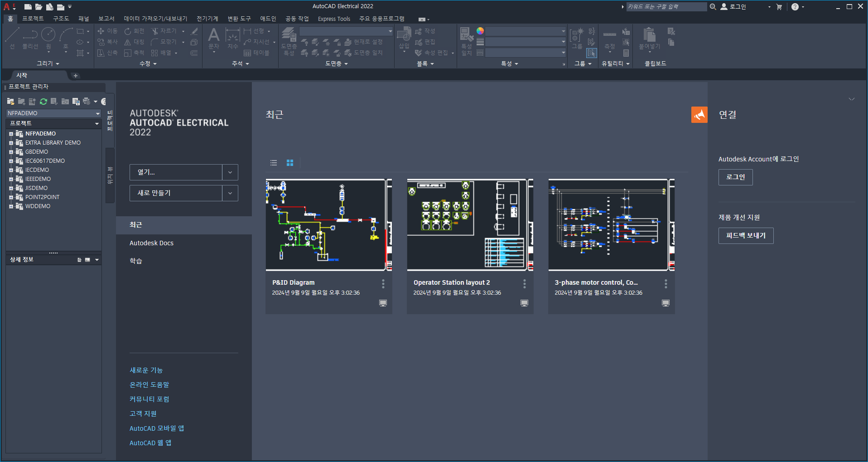Open the NFPADEMO project selection dropdown
This screenshot has width=868, height=462.
pyautogui.click(x=53, y=113)
